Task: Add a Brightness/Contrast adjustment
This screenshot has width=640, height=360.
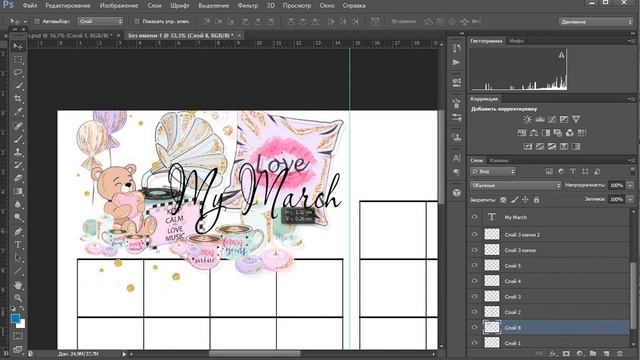Action: [527, 119]
